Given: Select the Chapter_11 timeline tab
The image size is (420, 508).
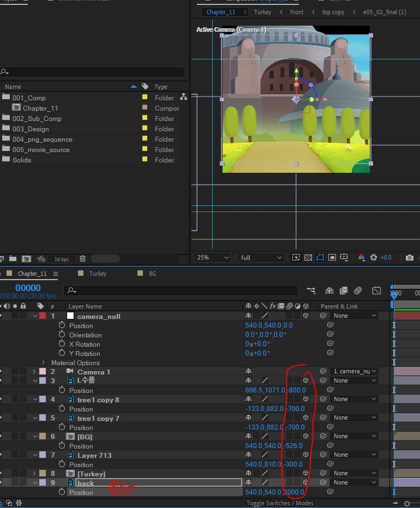Looking at the screenshot, I should (x=32, y=274).
